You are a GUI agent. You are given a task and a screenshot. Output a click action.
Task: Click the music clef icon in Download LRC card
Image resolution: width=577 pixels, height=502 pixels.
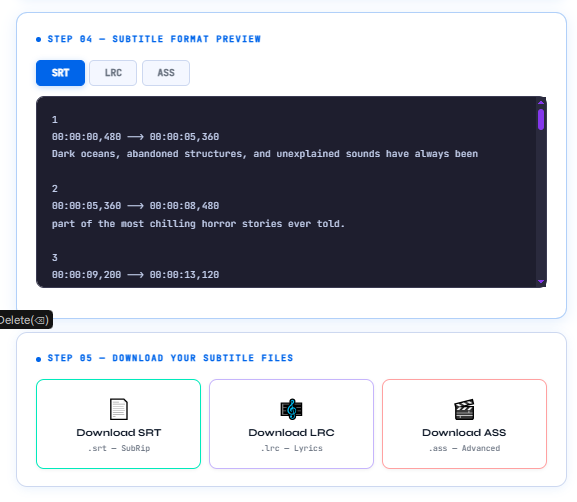291,409
